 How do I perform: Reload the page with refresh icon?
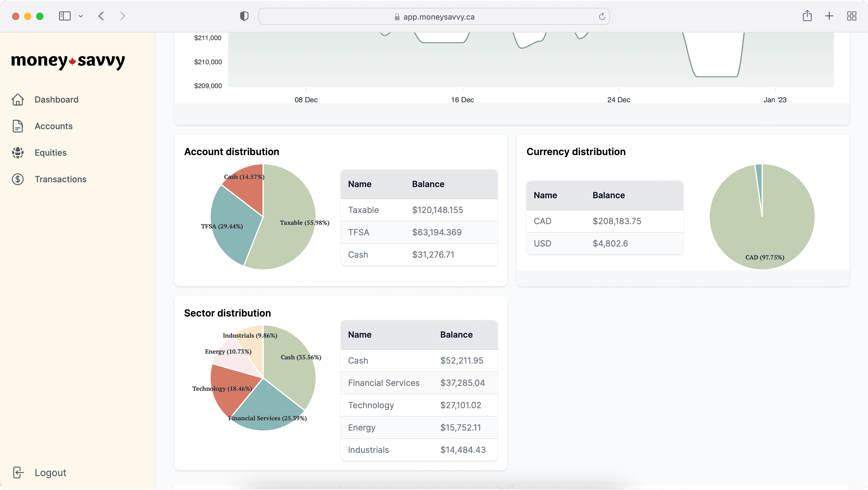tap(602, 17)
